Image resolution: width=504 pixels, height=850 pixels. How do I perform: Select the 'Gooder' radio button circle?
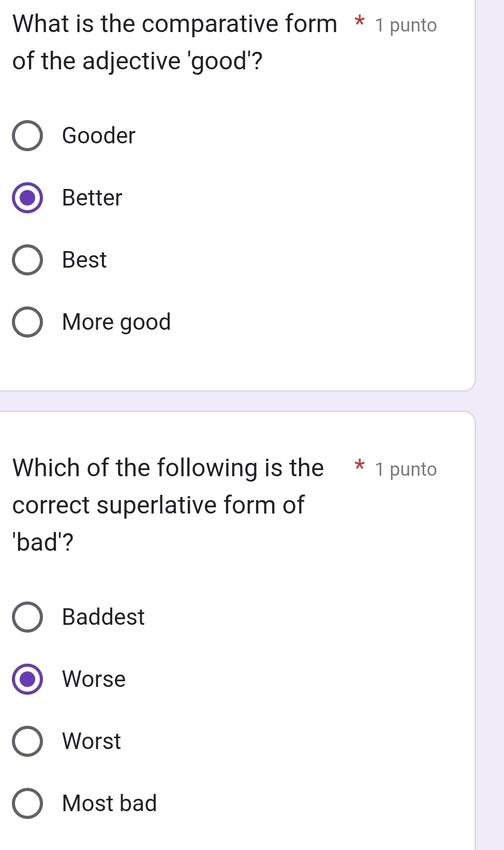[27, 136]
